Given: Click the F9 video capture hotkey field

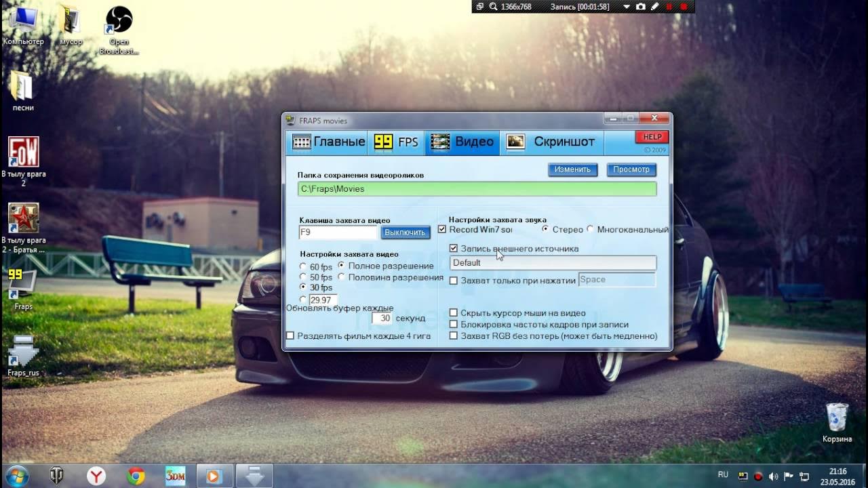Looking at the screenshot, I should click(338, 232).
